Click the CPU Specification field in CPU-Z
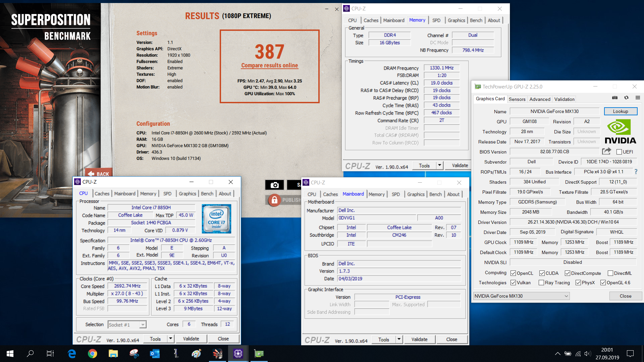The image size is (644, 362). click(171, 240)
